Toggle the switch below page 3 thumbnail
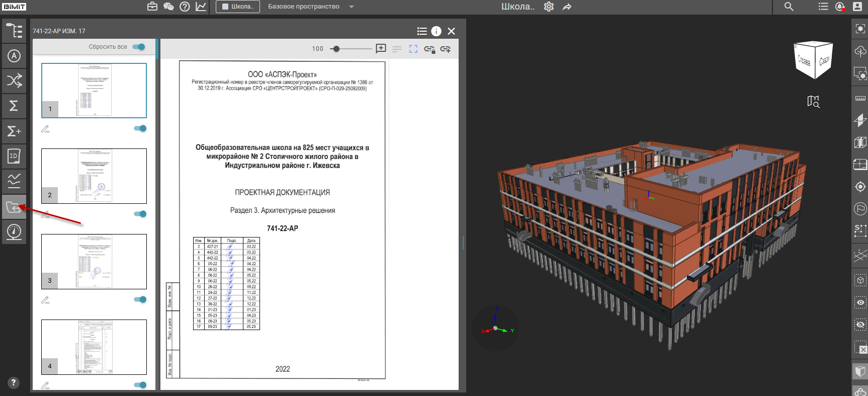The width and height of the screenshot is (868, 396). (x=140, y=299)
